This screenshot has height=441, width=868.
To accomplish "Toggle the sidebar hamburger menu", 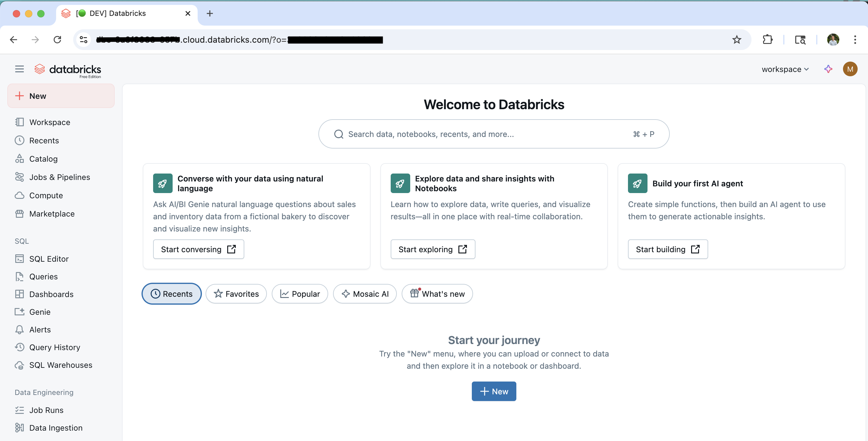I will [x=20, y=69].
